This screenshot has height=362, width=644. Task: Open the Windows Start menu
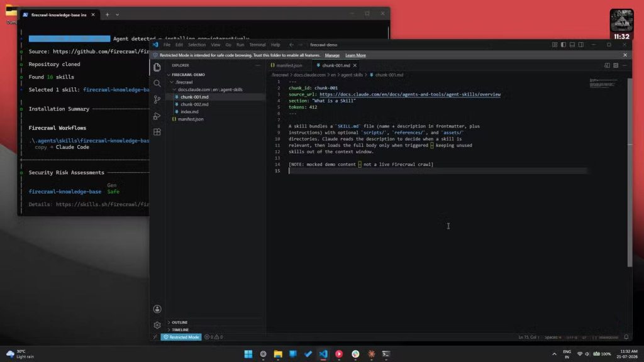click(248, 354)
